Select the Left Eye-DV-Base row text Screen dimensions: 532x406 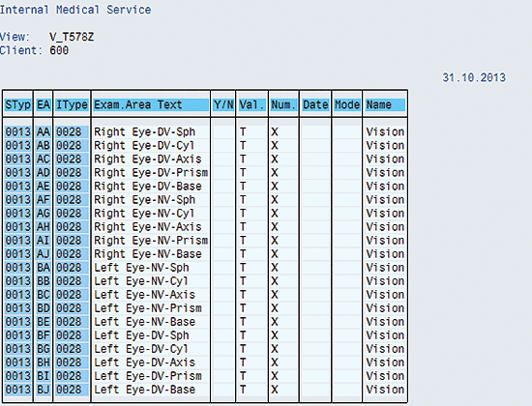click(144, 390)
